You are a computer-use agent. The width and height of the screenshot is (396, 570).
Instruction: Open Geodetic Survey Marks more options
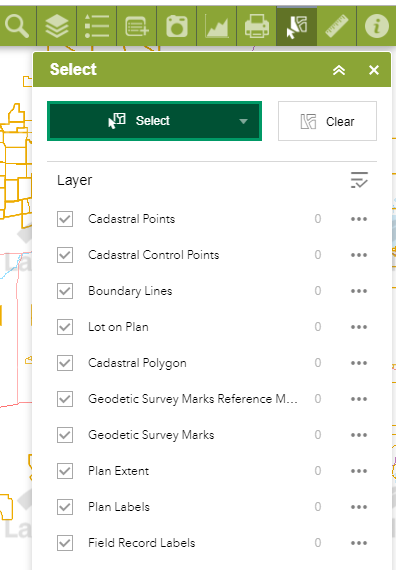point(359,435)
